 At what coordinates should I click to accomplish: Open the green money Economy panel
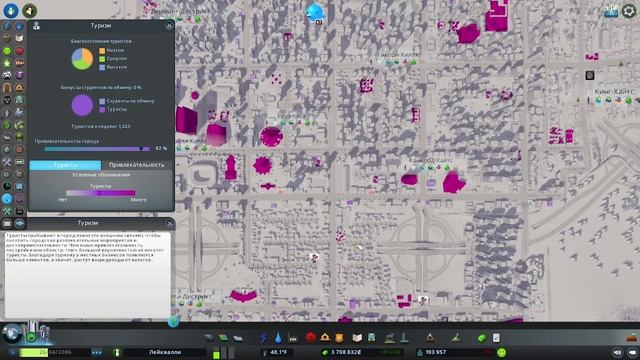tap(482, 338)
